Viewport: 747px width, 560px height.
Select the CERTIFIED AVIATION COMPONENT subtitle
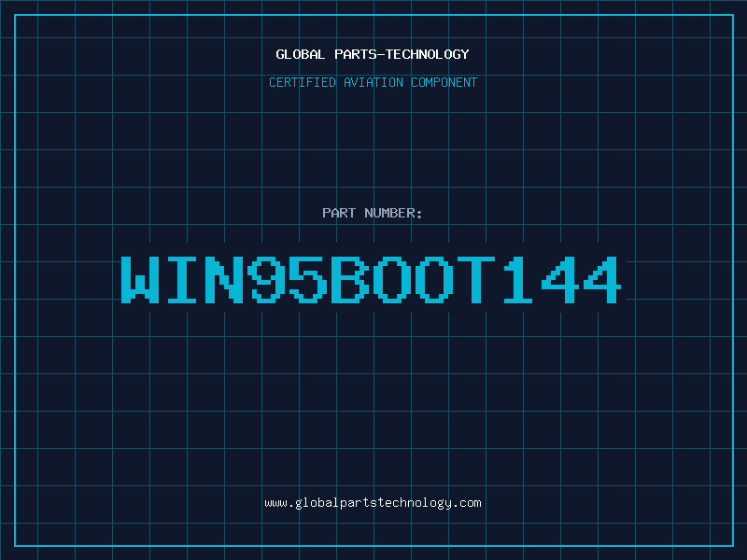(x=373, y=82)
